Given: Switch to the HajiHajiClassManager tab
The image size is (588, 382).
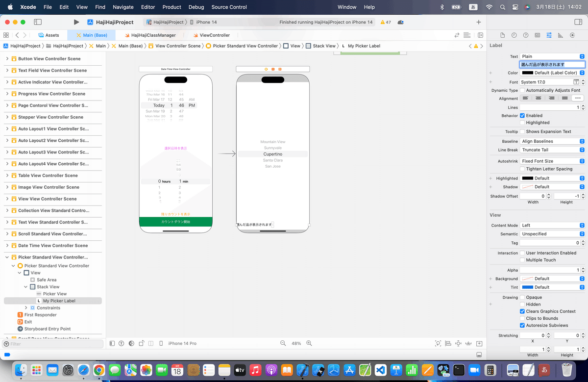Looking at the screenshot, I should (150, 35).
